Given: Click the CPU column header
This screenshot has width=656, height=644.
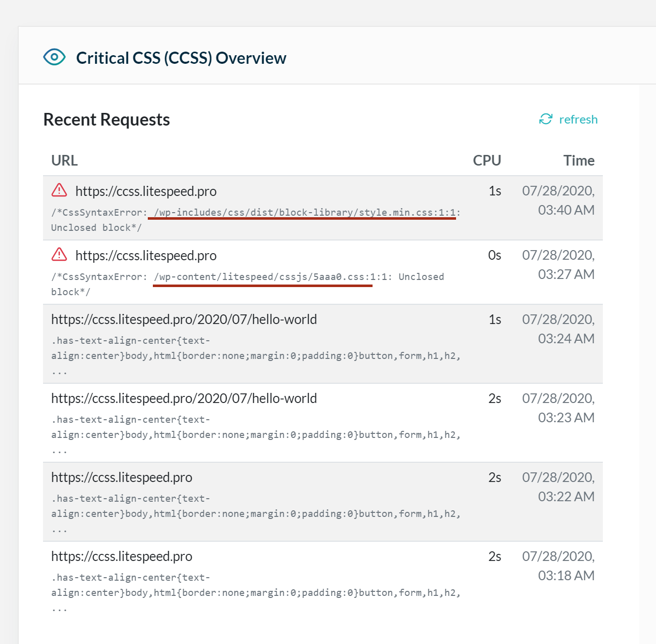Looking at the screenshot, I should pos(487,160).
